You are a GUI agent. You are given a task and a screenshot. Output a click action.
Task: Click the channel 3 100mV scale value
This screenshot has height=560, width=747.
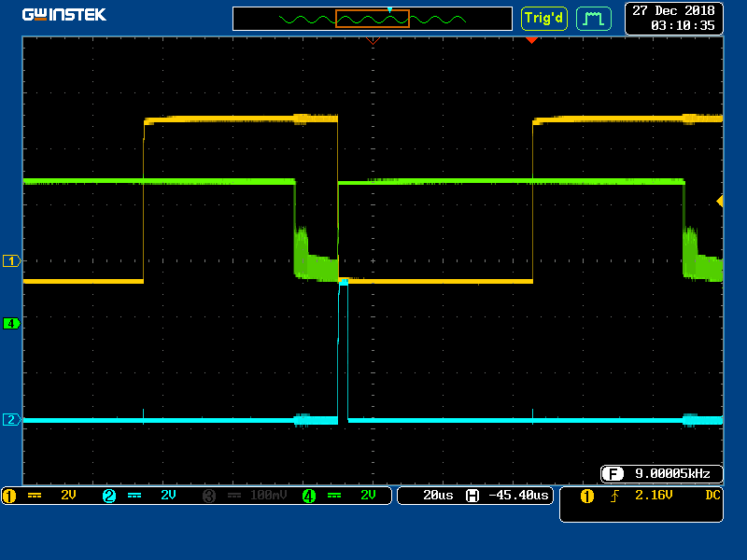click(x=268, y=496)
